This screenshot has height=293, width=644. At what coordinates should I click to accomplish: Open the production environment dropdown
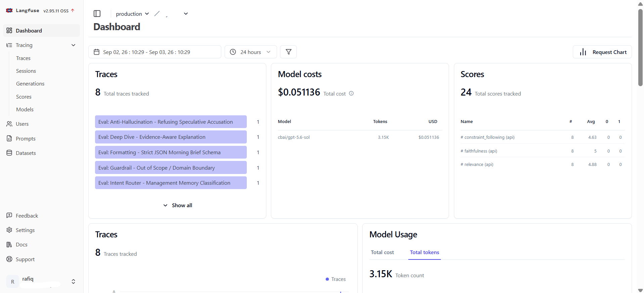tap(132, 14)
